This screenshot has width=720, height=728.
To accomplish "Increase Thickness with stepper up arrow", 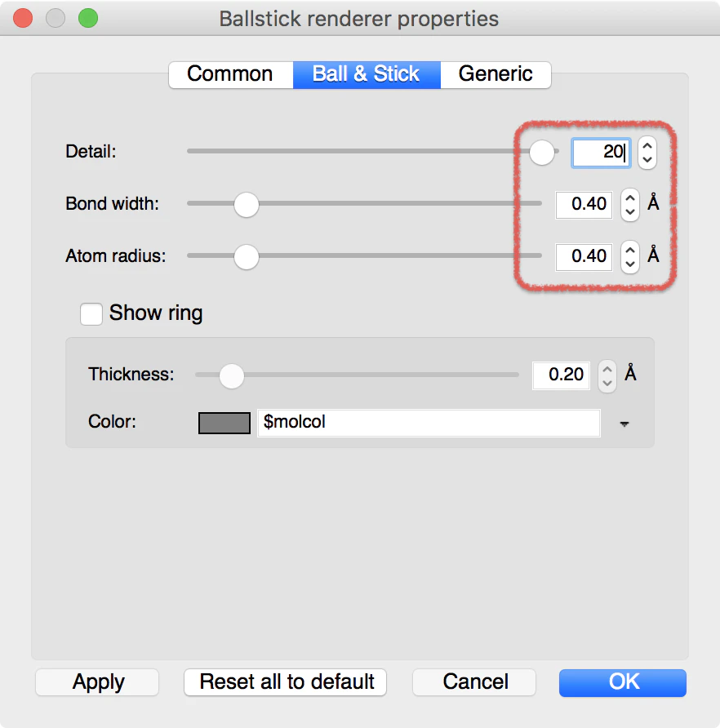I will (607, 369).
